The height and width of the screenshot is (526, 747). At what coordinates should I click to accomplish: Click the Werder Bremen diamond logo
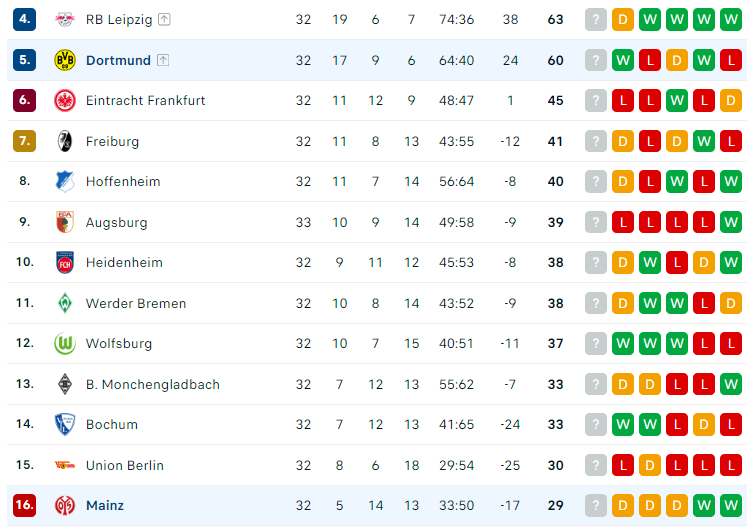tap(65, 303)
